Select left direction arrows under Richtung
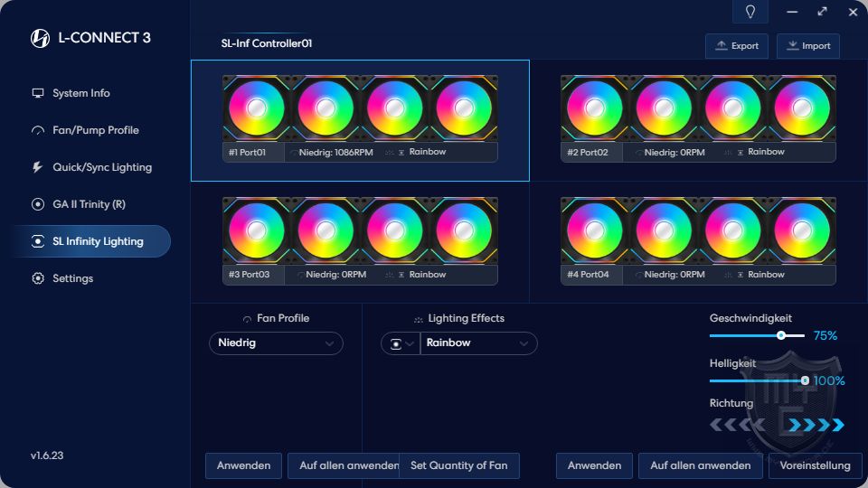The height and width of the screenshot is (488, 868). coord(738,425)
